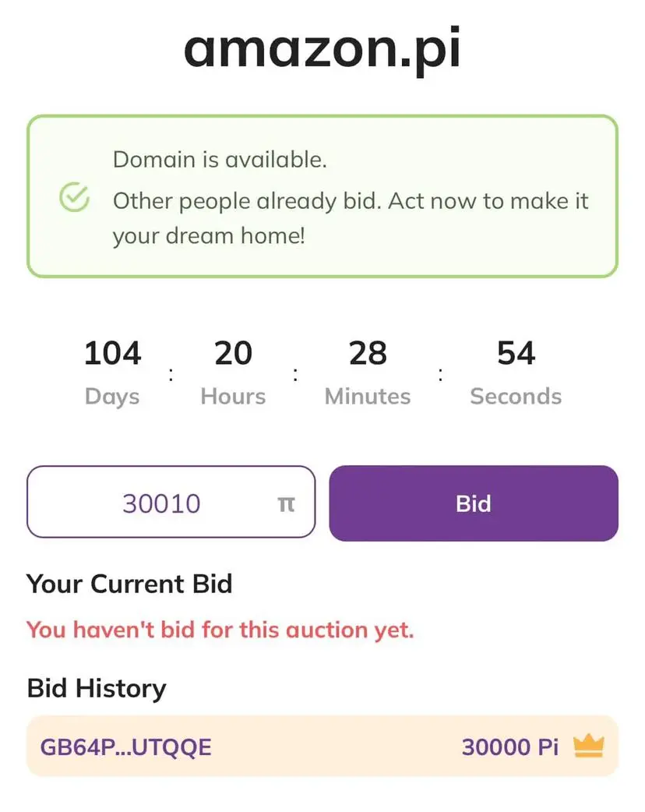Click the 104 Days countdown value

click(x=112, y=353)
